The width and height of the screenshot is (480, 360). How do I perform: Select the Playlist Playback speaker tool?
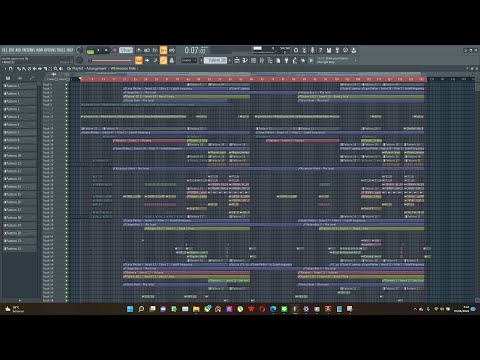coord(61,68)
